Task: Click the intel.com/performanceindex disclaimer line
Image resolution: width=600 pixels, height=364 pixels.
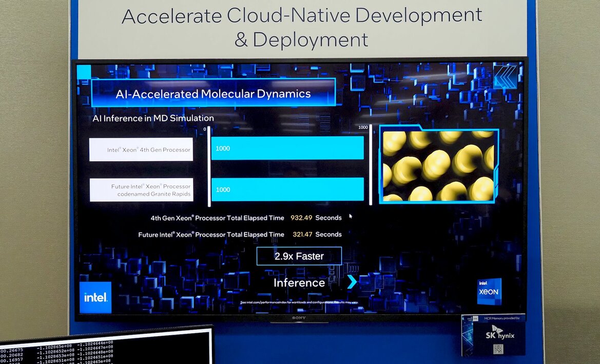Action: (x=299, y=302)
